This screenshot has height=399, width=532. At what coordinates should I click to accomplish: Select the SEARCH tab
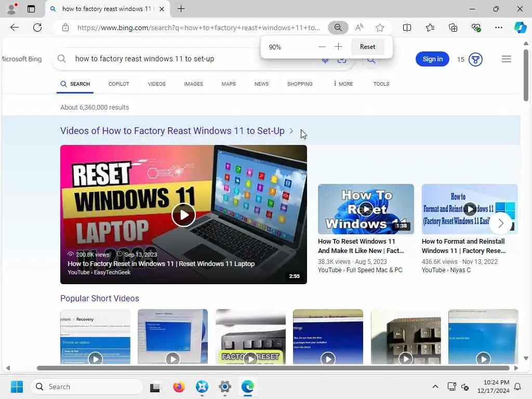75,84
